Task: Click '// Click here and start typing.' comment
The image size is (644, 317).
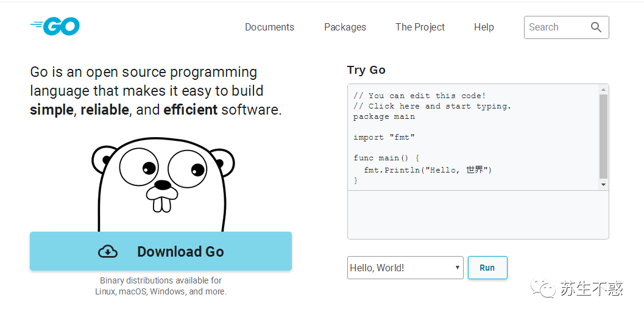Action: [432, 106]
